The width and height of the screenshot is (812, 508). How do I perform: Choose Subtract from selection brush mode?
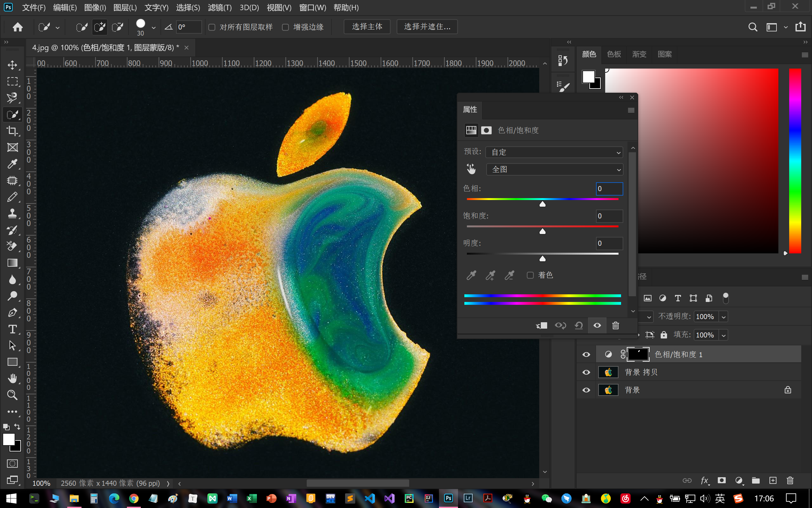[117, 27]
